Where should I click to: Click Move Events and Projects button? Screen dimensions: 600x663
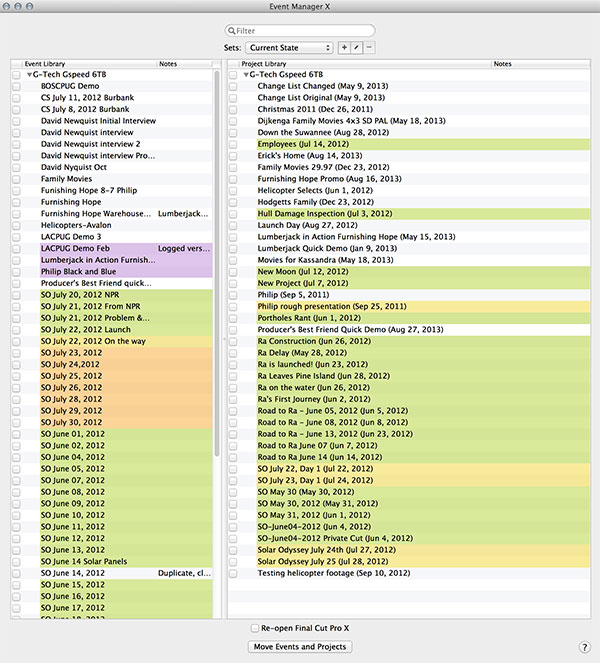click(300, 647)
